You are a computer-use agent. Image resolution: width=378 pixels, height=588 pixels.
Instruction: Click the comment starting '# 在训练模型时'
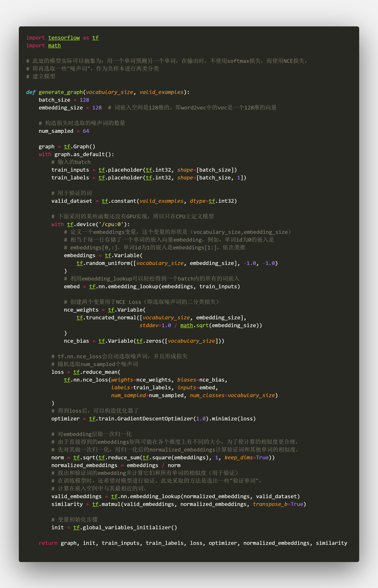156,481
